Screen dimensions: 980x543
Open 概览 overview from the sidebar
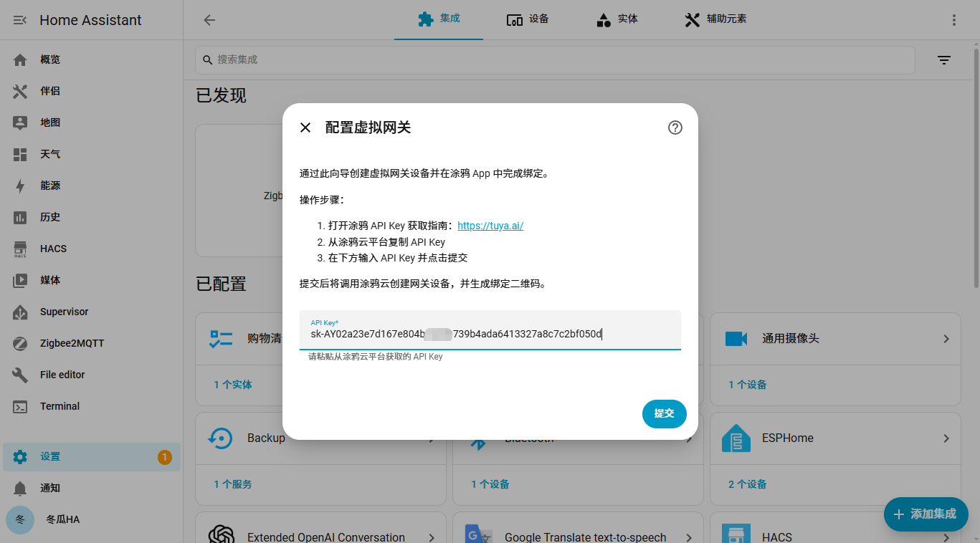(92, 59)
